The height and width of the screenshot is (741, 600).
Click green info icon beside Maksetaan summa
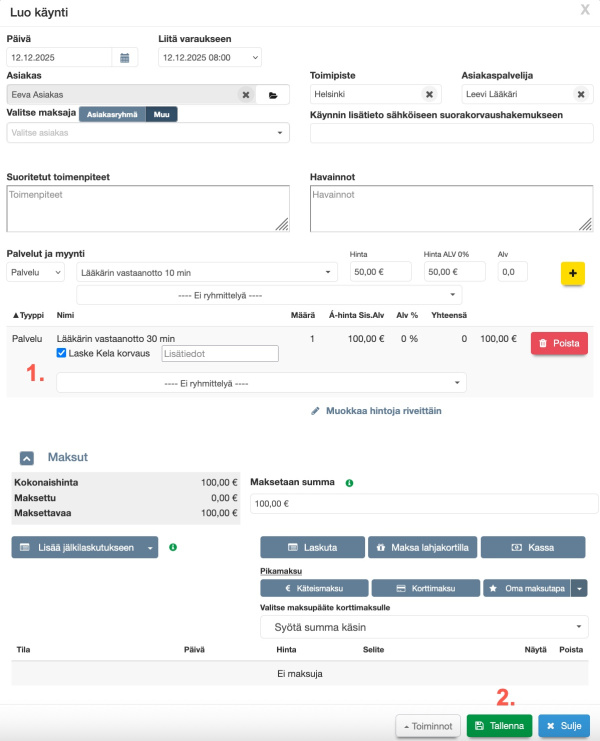point(349,483)
